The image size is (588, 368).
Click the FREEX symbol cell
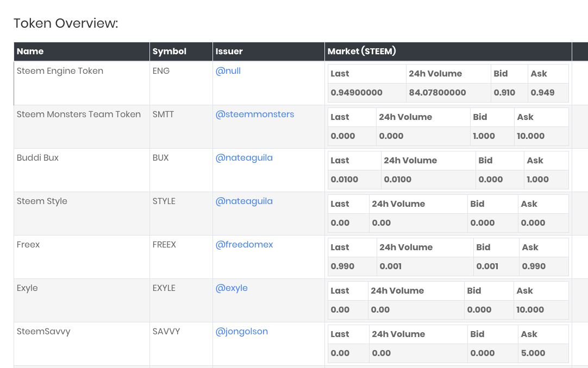tap(181, 257)
